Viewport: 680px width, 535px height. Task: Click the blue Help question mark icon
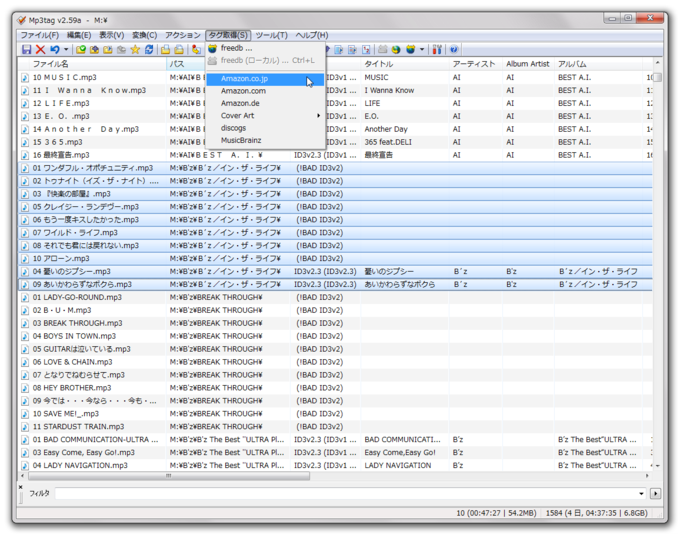(x=454, y=49)
